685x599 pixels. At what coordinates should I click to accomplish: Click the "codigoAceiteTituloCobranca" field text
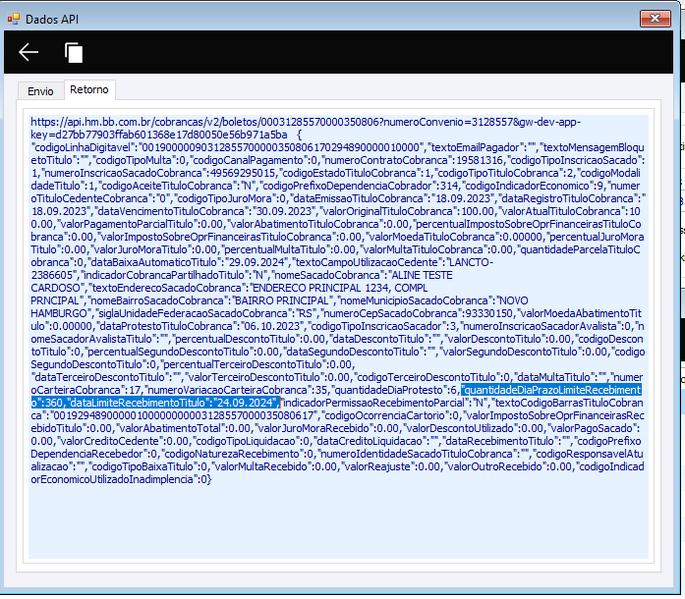click(x=166, y=186)
